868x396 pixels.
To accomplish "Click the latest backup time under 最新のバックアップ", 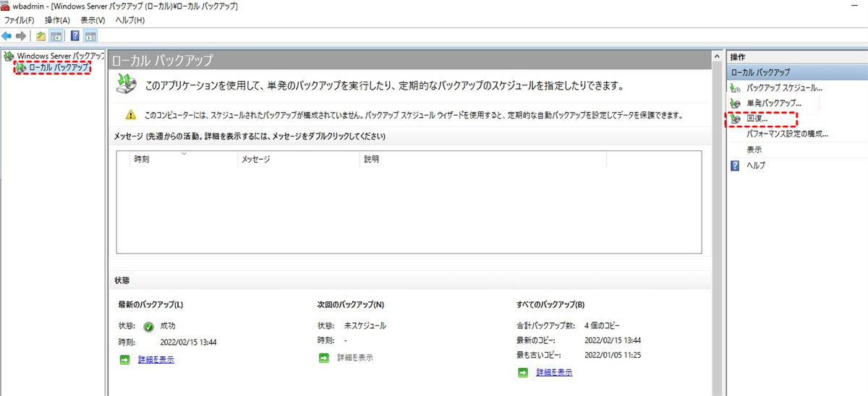I will tap(189, 343).
